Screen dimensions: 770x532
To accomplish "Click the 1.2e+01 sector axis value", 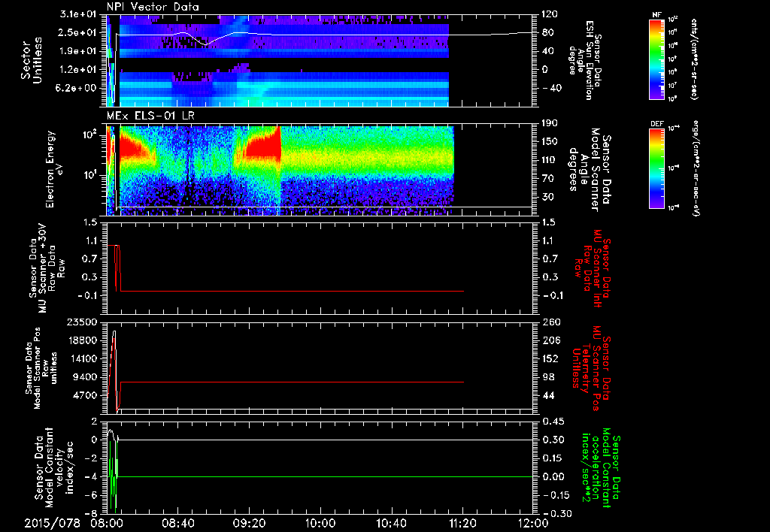I will point(78,70).
